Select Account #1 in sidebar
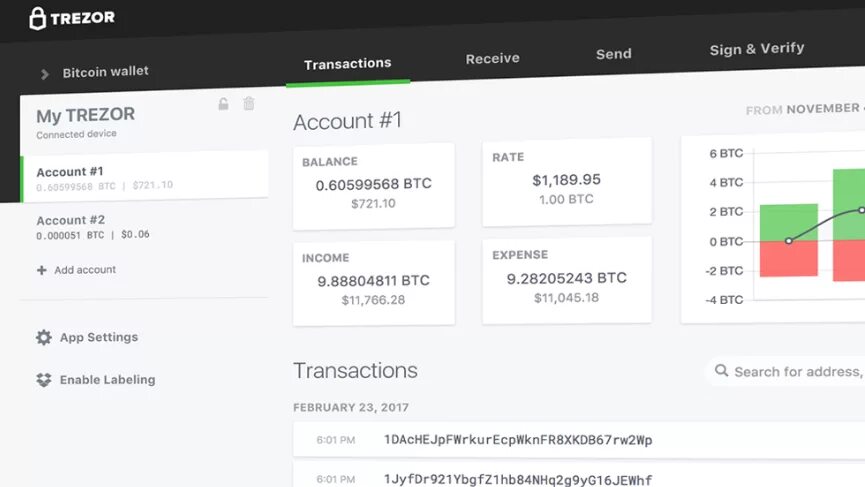Viewport: 865px width, 487px height. click(x=145, y=177)
